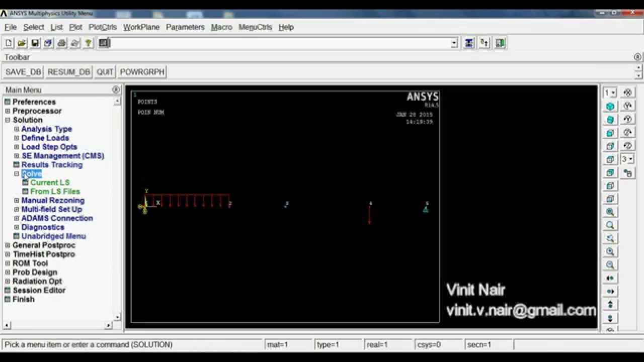Screen dimensions: 644x362
Task: Click inside the command input field
Action: tap(280, 44)
